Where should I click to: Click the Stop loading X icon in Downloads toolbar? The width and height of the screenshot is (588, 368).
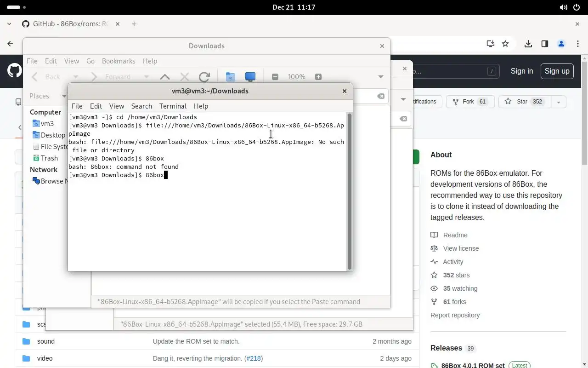tap(185, 77)
